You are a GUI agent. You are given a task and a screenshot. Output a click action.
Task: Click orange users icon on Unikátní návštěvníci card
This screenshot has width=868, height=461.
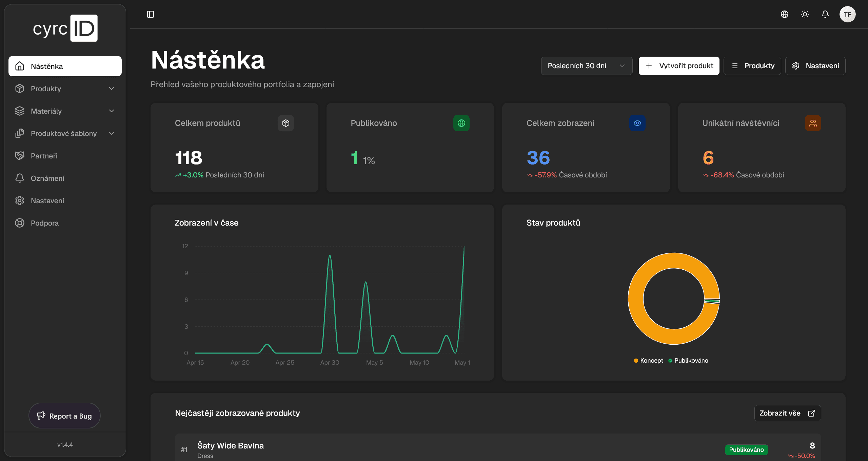pos(813,123)
